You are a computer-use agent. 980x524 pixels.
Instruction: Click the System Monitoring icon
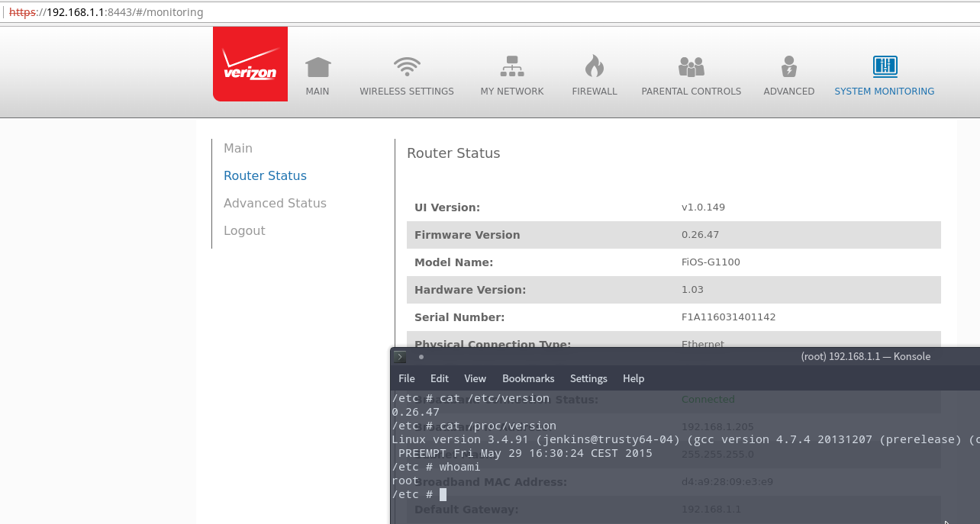(x=884, y=67)
